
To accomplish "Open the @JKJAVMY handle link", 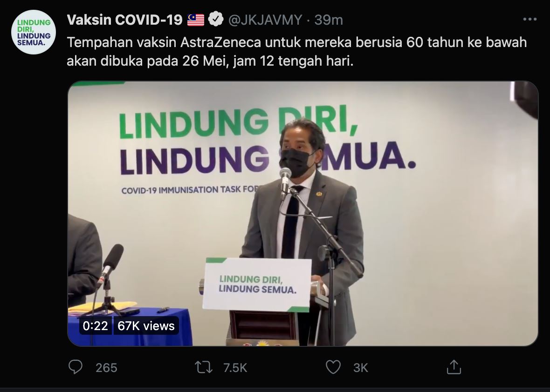I will [265, 20].
